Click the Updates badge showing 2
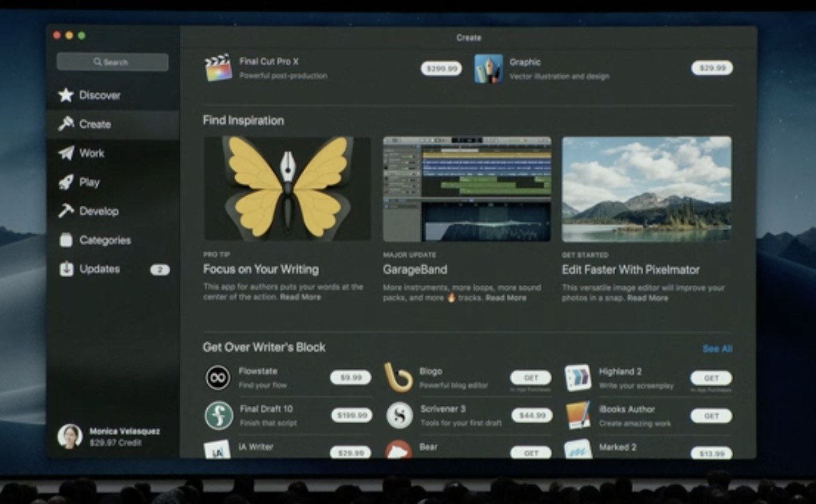 (160, 270)
